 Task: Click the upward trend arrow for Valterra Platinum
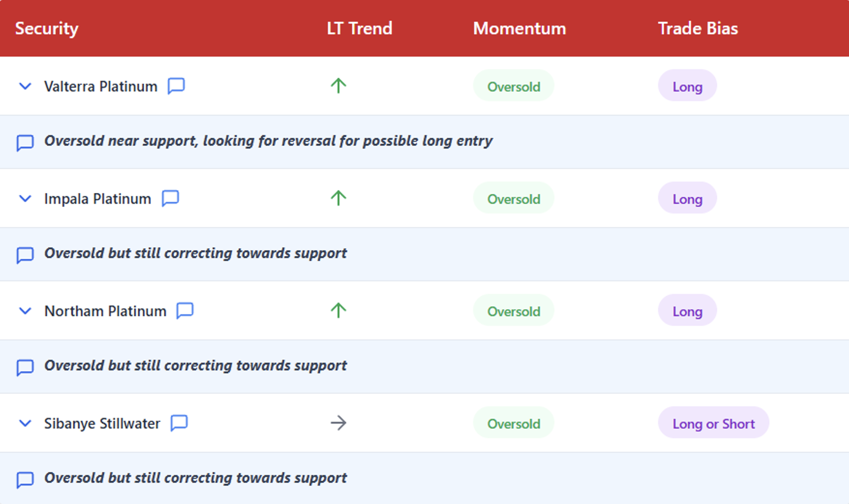click(x=338, y=86)
